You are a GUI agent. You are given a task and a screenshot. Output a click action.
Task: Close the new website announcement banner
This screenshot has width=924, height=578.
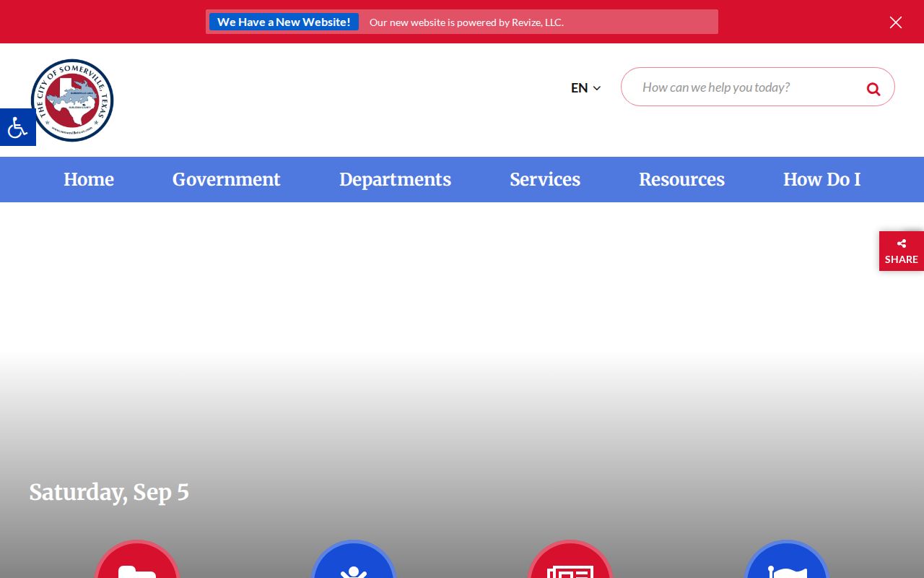(895, 22)
